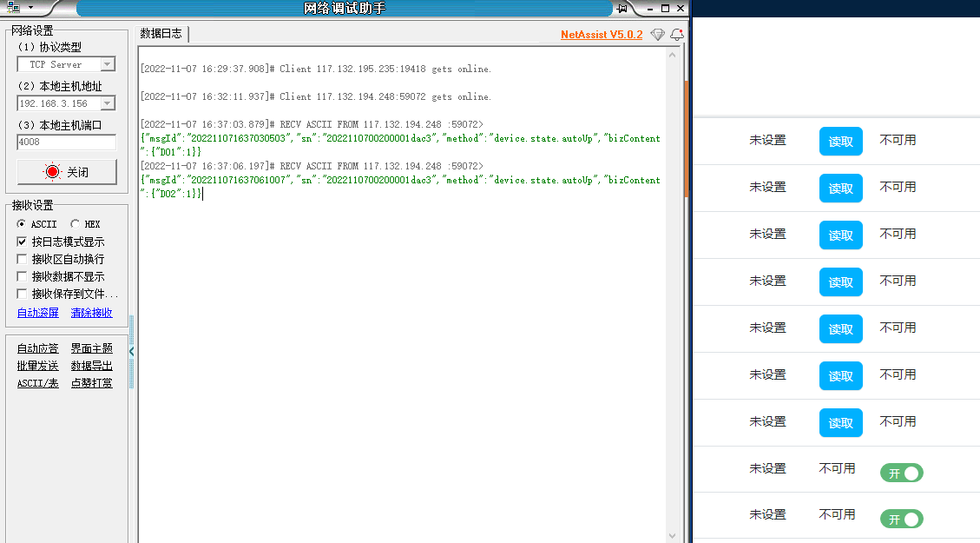Screen dimensions: 980x543
Task: Enable 接收区自动换行 checkbox
Action: (23, 259)
